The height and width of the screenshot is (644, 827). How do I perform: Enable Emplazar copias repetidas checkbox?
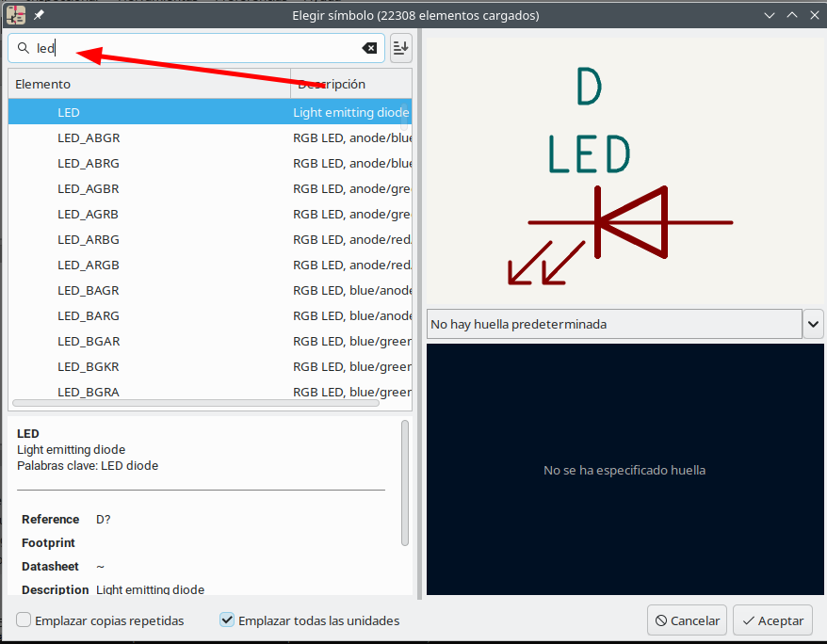(24, 620)
